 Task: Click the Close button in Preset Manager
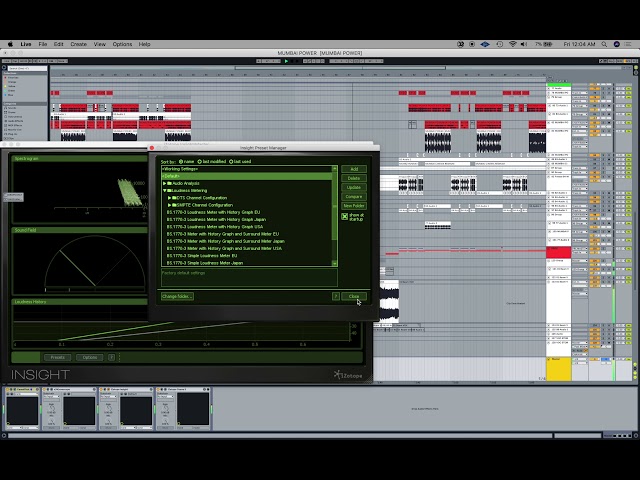tap(354, 296)
